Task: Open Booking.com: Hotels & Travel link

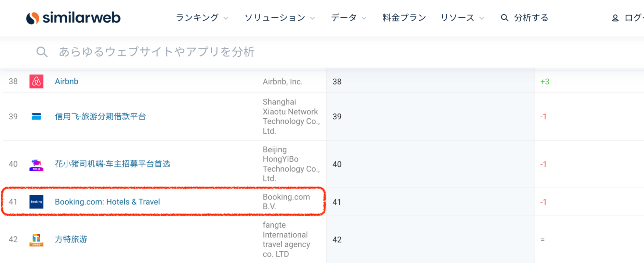Action: pyautogui.click(x=107, y=202)
